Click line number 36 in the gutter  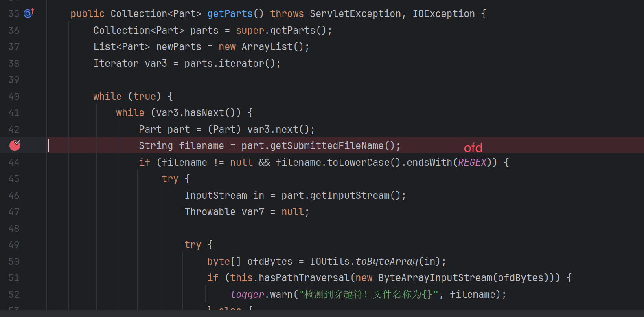click(x=14, y=31)
